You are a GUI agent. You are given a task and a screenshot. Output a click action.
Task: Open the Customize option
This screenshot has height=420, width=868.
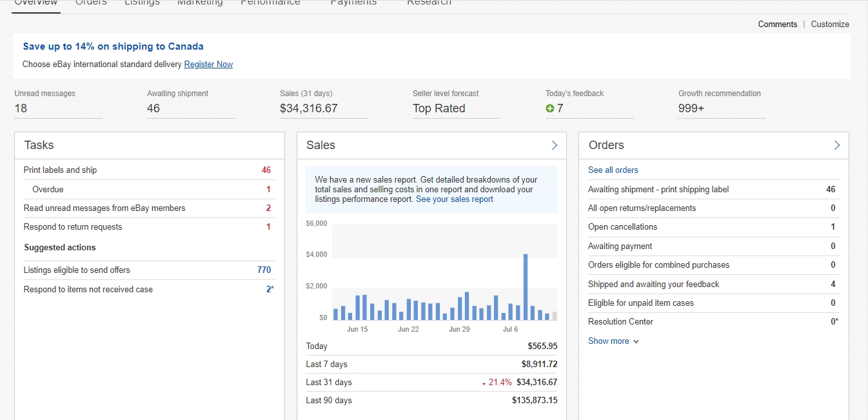pos(830,24)
